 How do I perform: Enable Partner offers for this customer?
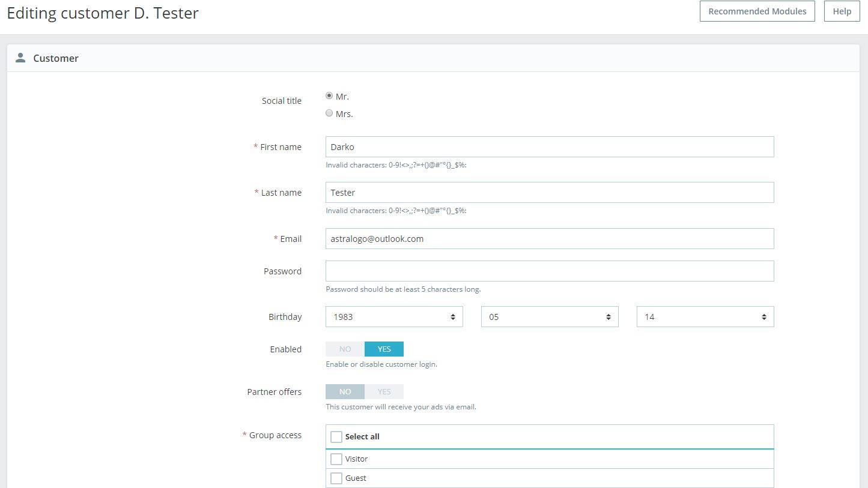(384, 391)
